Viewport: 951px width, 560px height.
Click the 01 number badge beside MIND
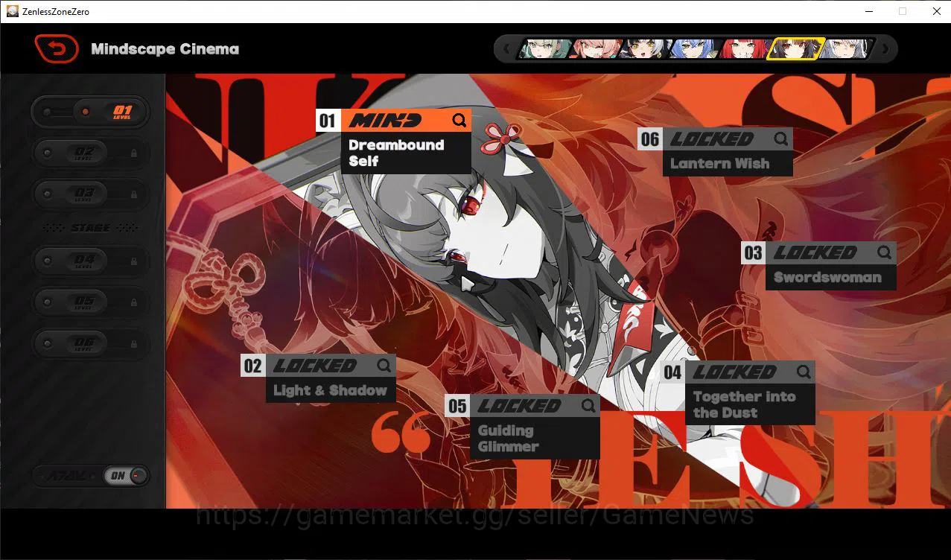(328, 121)
